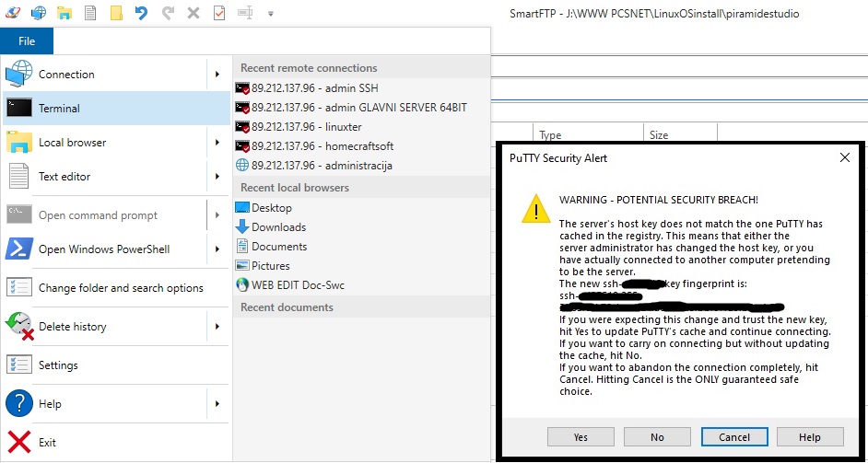Viewport: 868px width, 463px height.
Task: Open Settings from the File menu
Action: 116,365
